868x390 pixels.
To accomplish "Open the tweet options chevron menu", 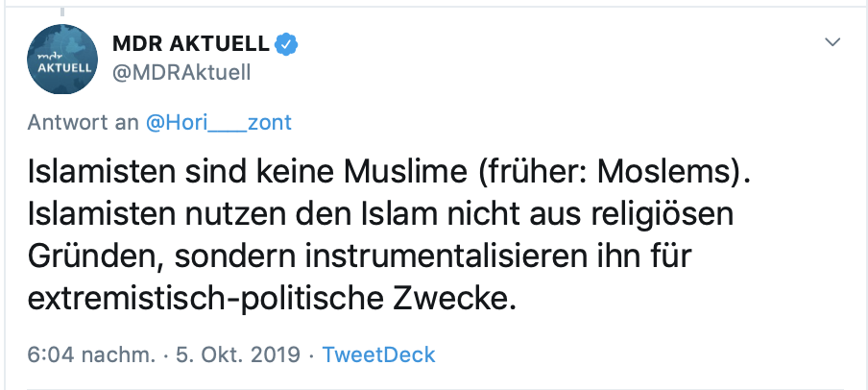I will (833, 42).
